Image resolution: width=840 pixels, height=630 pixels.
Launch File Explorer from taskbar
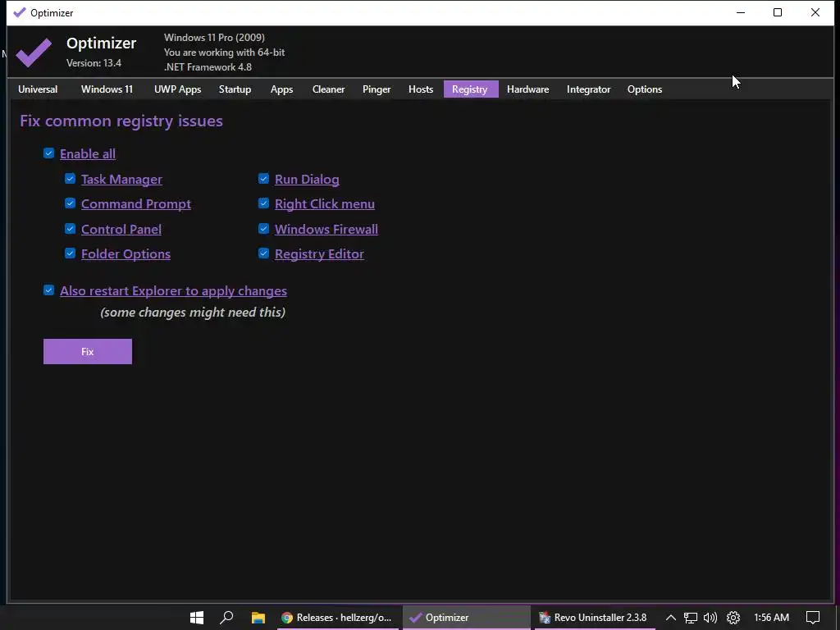point(258,618)
